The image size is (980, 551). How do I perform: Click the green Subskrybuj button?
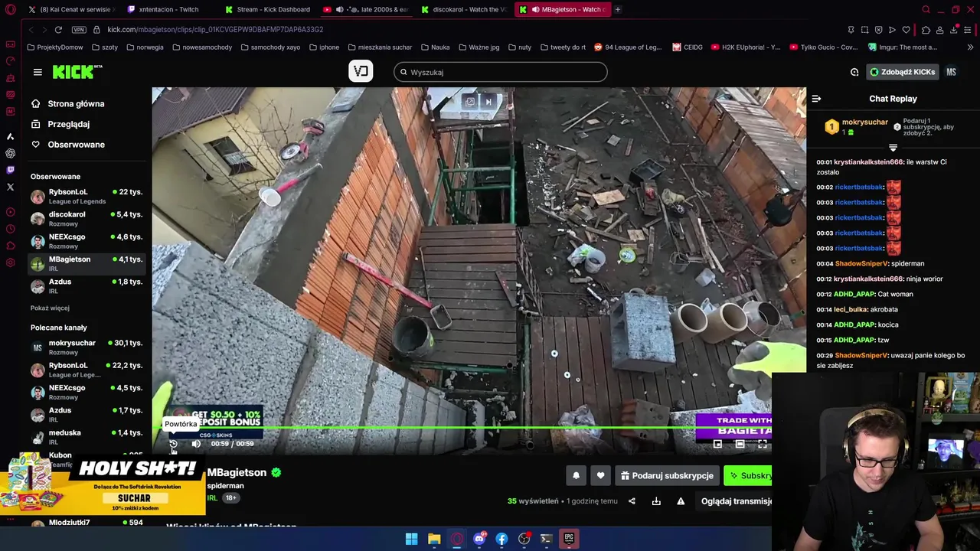[x=748, y=475]
